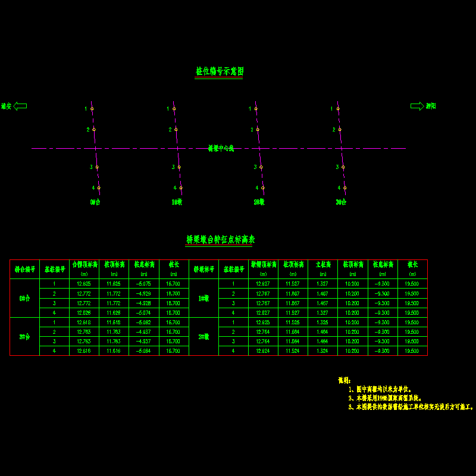Click pile marker 1 on the 1#墩 axis

pyautogui.click(x=174, y=109)
